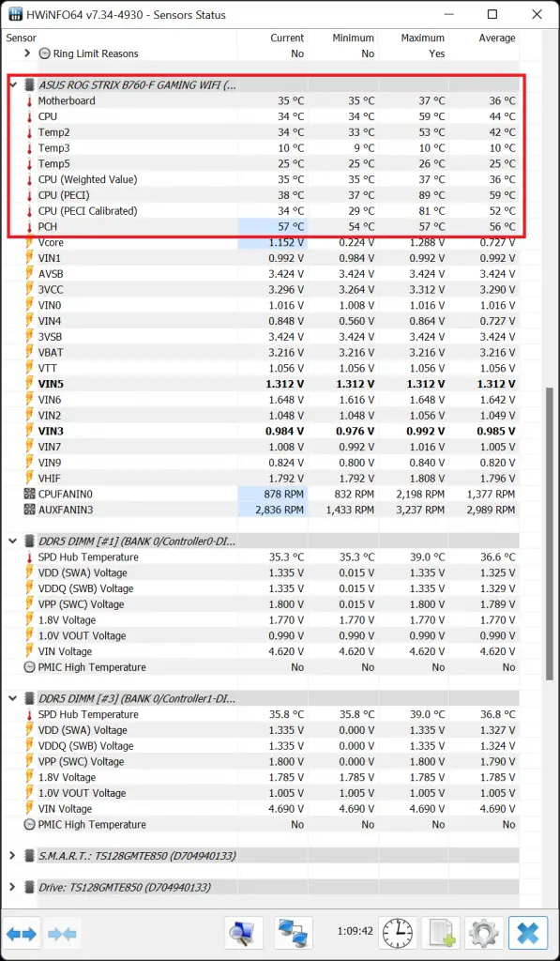Screen dimensions: 560x961
Task: Click PCH current value 57 °C
Action: pos(291,227)
